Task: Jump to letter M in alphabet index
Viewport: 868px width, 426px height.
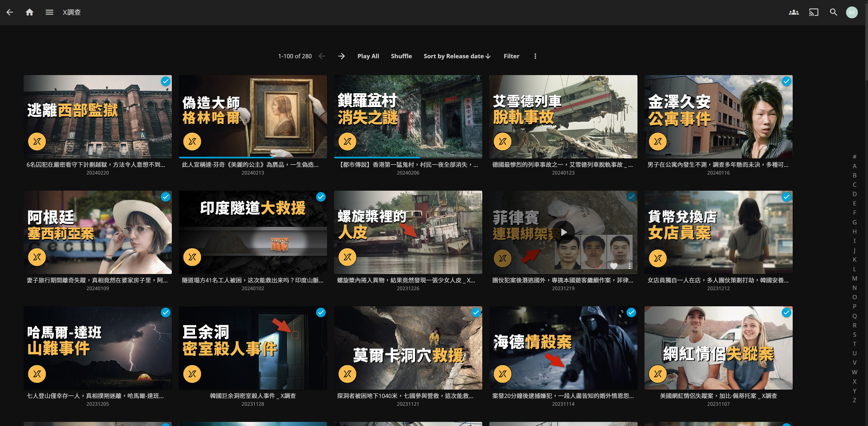Action: pyautogui.click(x=855, y=278)
